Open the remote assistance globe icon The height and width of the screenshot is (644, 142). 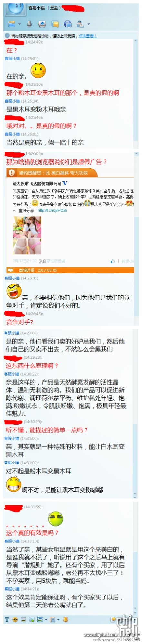(x=67, y=24)
